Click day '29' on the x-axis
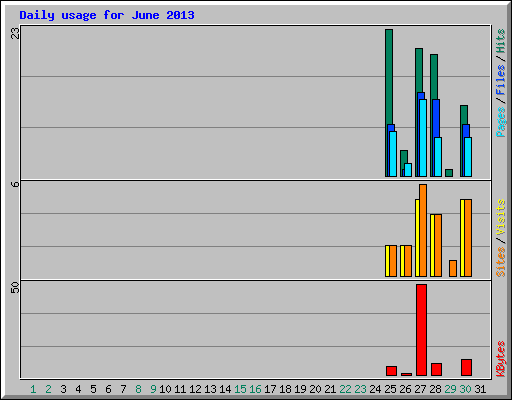512x400 pixels. (x=450, y=389)
